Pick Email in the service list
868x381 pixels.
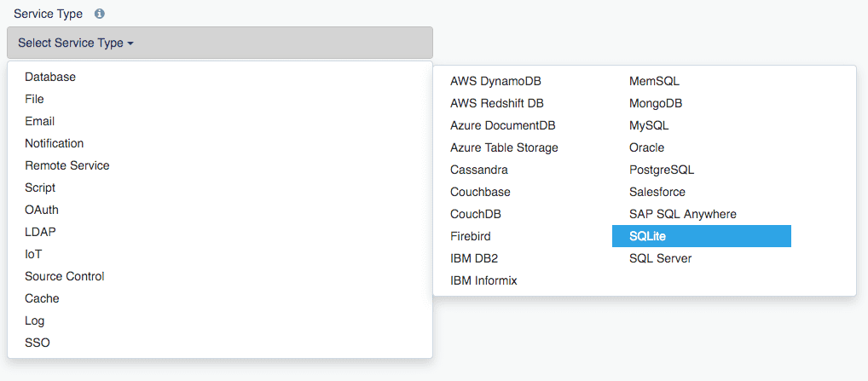point(40,121)
